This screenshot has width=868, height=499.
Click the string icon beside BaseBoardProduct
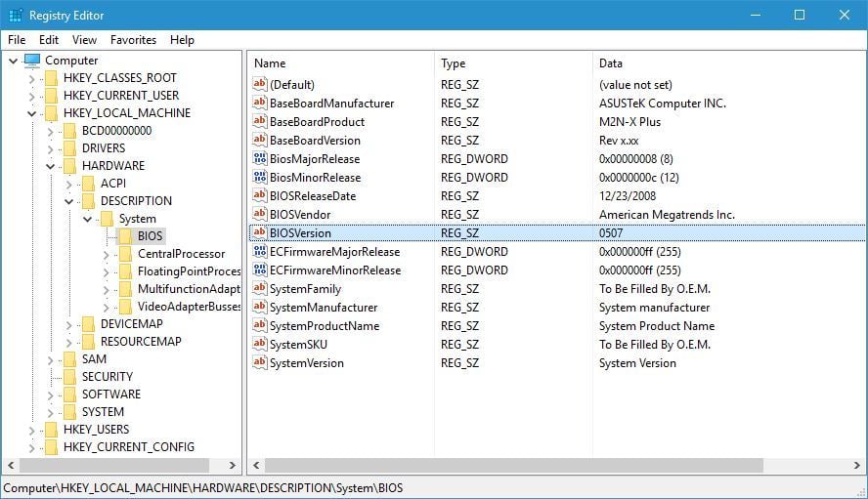pos(260,121)
